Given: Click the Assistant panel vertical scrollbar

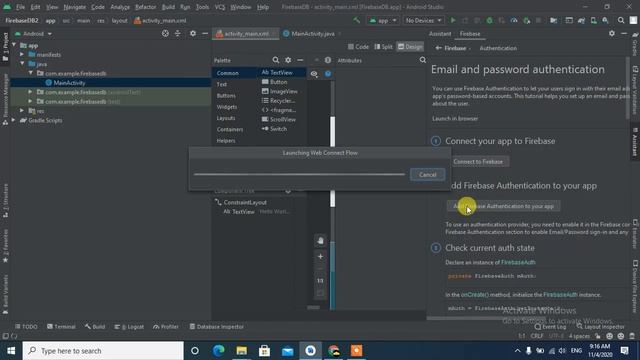Looking at the screenshot, I should 628,88.
